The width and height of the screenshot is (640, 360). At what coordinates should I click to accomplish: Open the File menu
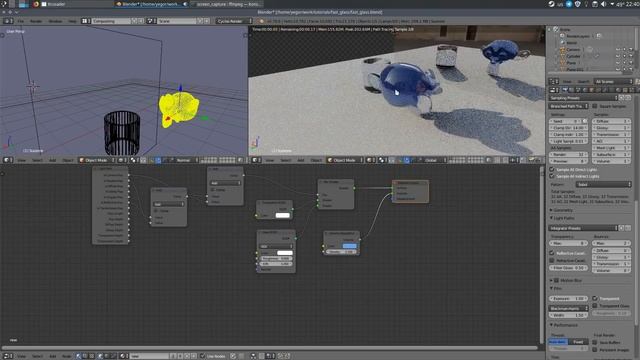click(20, 21)
